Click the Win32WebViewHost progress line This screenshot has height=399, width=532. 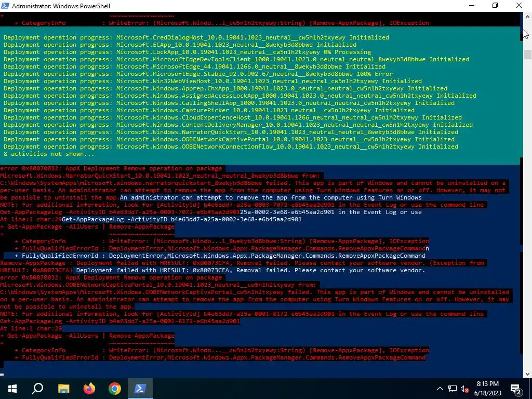(x=212, y=81)
